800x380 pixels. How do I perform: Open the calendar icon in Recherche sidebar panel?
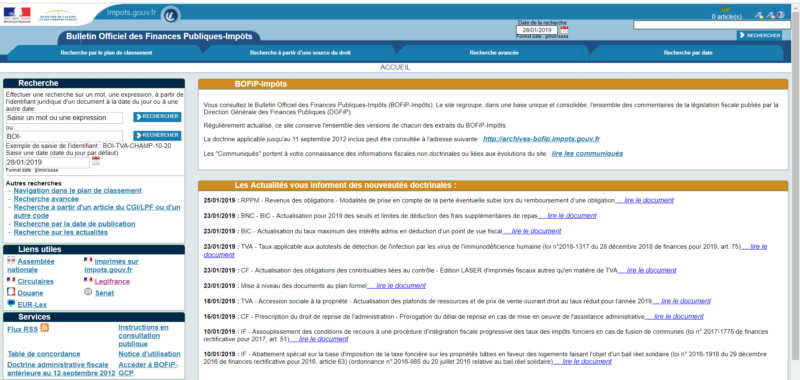(x=96, y=161)
